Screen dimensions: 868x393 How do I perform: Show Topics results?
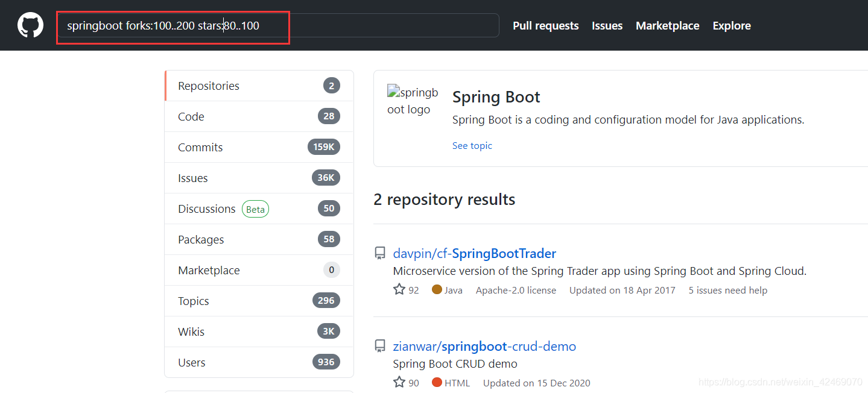pos(259,301)
